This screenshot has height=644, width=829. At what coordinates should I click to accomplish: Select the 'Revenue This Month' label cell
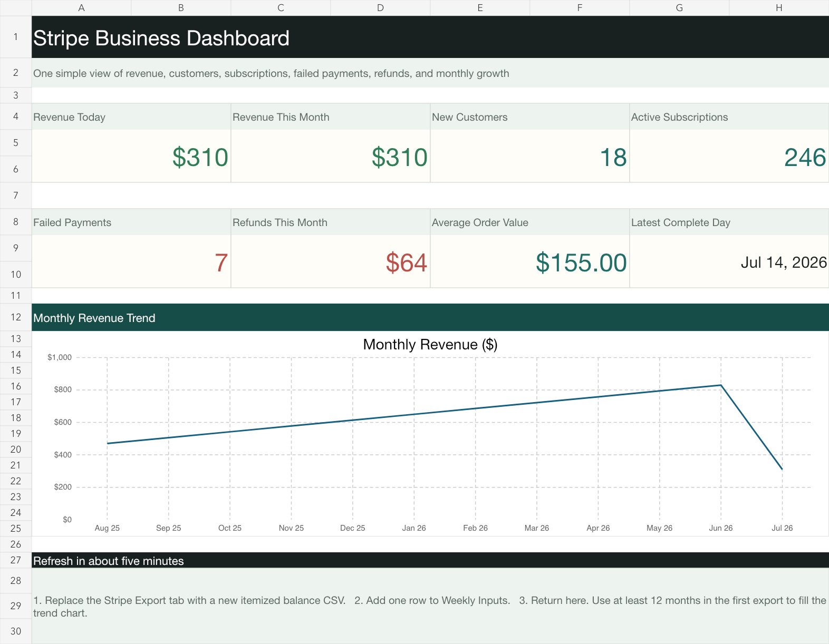(331, 116)
